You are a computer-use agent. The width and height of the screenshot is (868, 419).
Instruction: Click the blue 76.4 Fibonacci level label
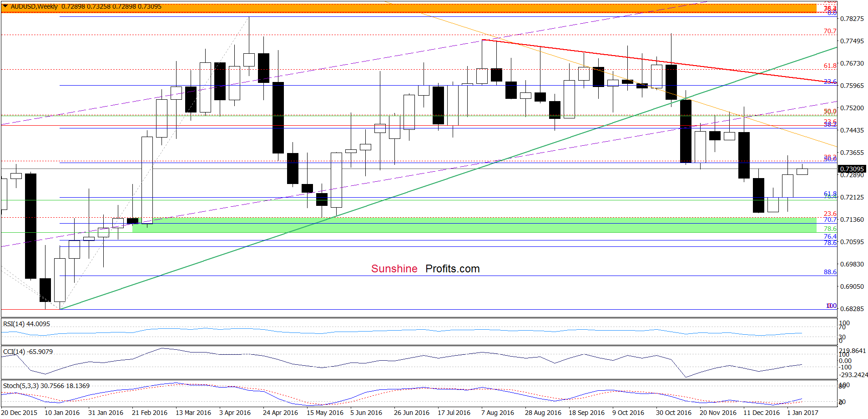click(830, 236)
